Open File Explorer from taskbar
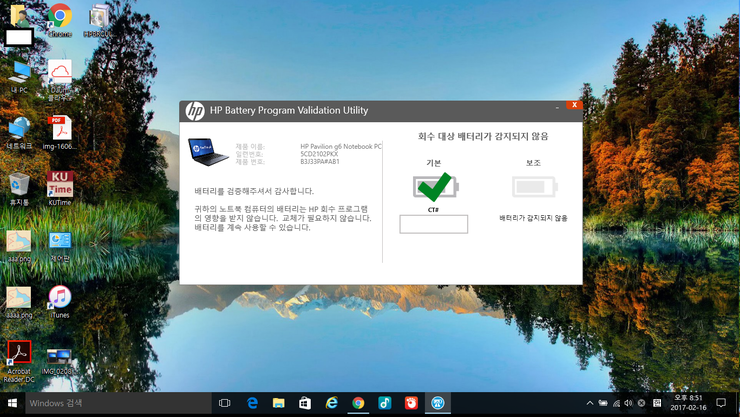 pos(278,403)
